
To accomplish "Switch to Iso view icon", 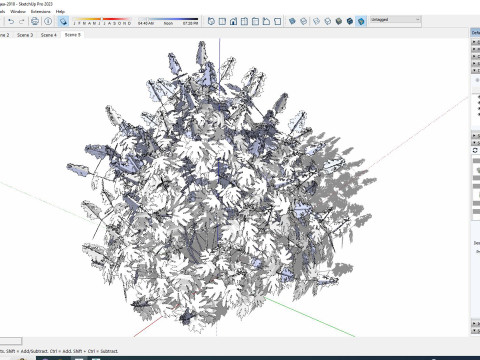I will [x=211, y=21].
